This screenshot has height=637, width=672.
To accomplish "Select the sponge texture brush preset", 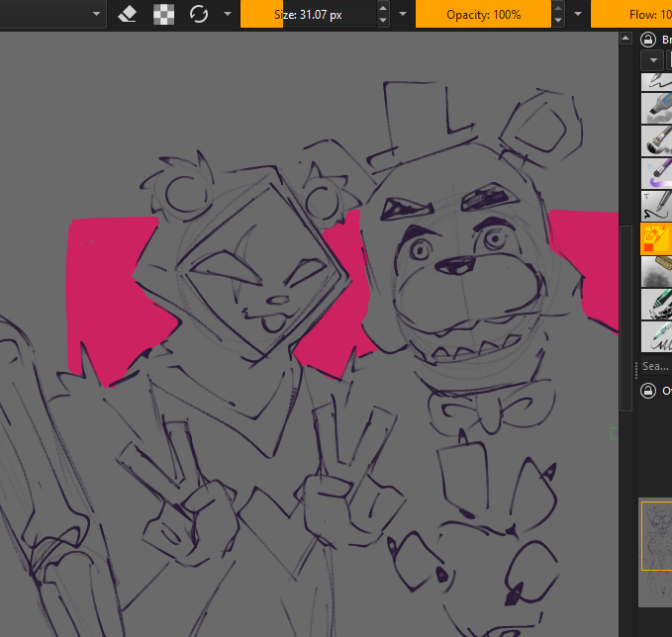I will [x=656, y=271].
